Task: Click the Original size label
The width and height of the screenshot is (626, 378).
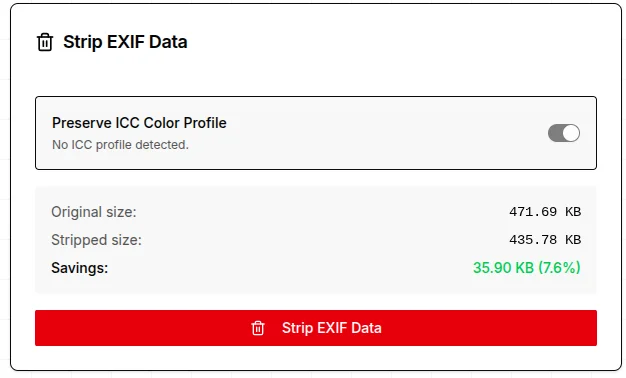Action: [94, 212]
